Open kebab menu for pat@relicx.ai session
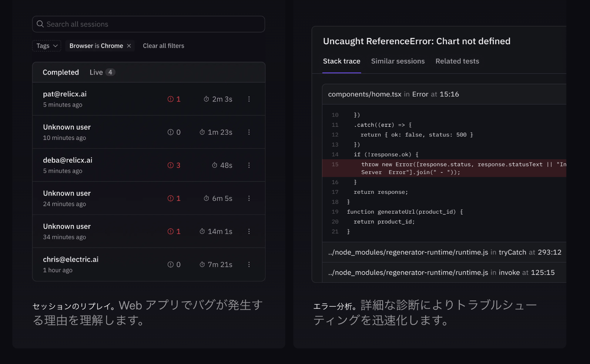 (x=249, y=99)
